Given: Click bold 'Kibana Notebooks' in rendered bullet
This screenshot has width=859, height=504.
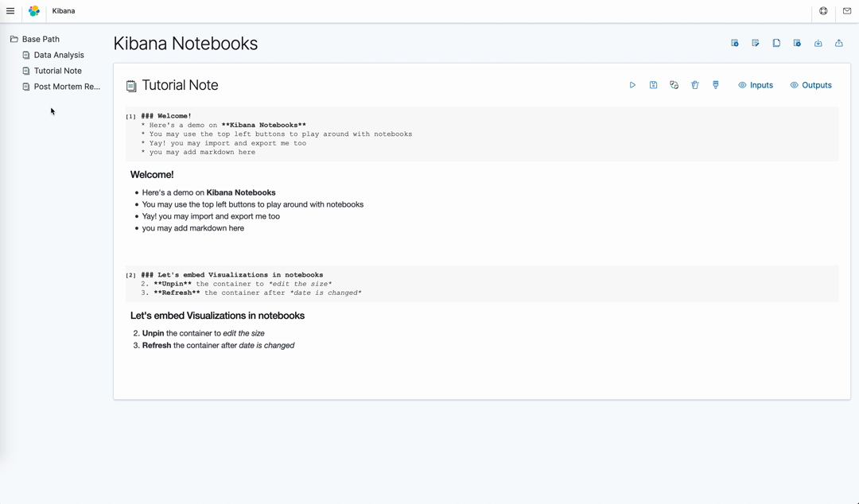Looking at the screenshot, I should [241, 192].
